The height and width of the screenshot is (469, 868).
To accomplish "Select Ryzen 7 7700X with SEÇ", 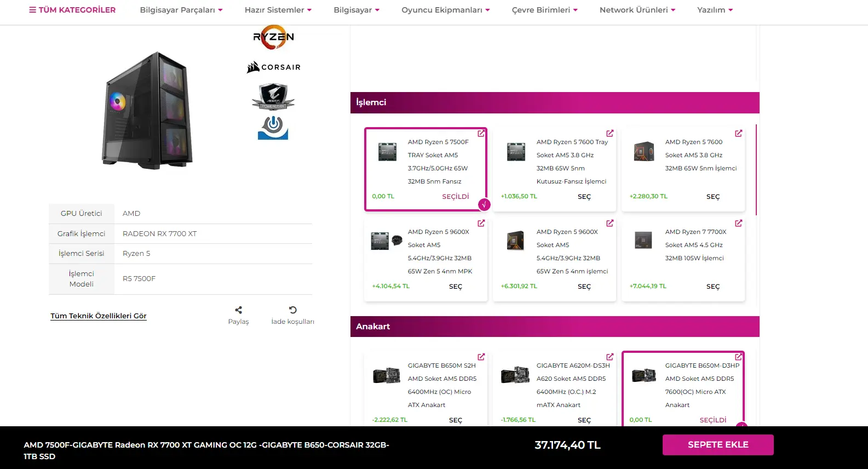I will [713, 287].
